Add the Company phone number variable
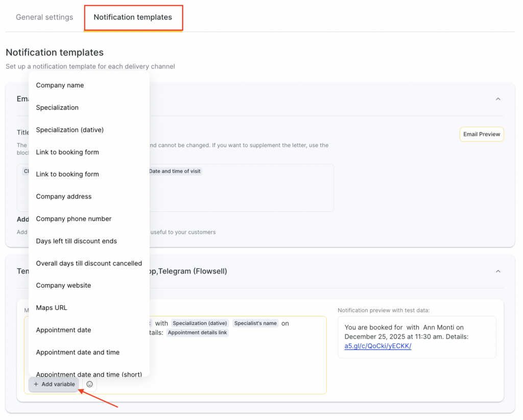 pyautogui.click(x=74, y=219)
